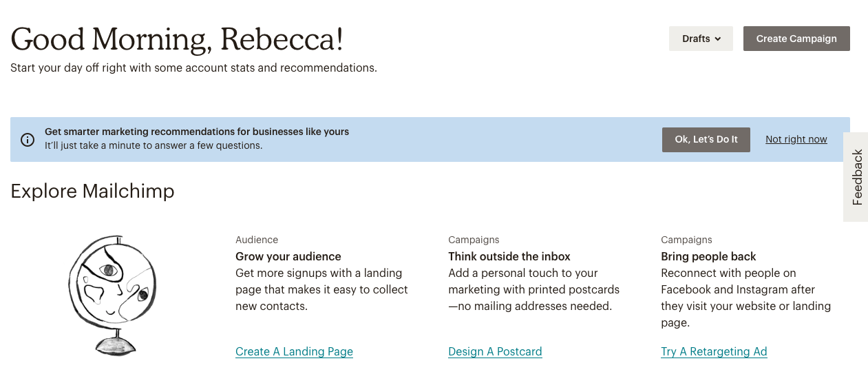
Task: Click the Audience category label
Action: click(257, 240)
